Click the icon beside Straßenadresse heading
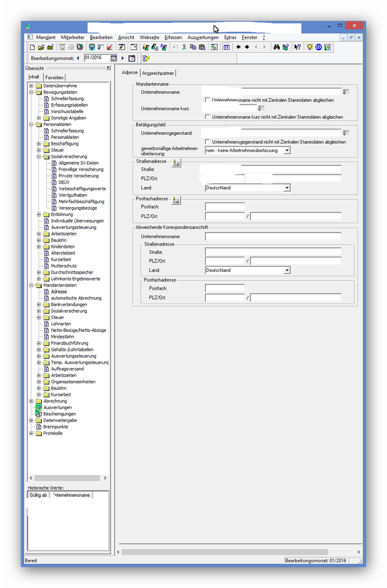Image resolution: width=387 pixels, height=588 pixels. (176, 163)
